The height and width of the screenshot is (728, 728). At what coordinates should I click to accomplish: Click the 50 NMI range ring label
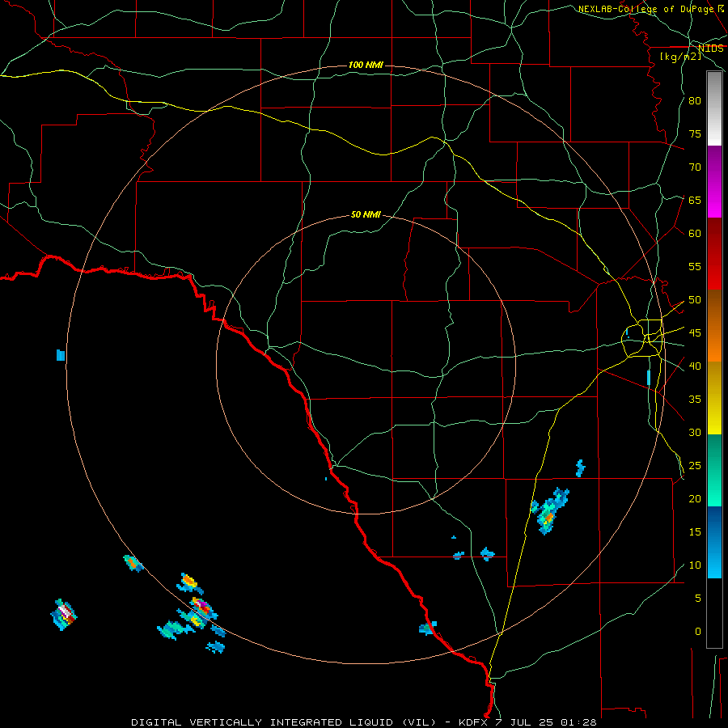(x=366, y=214)
